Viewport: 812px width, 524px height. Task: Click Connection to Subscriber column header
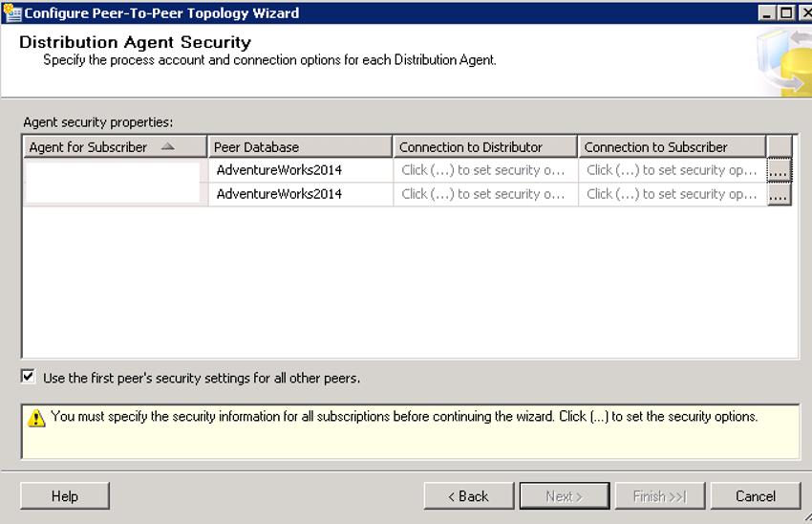[672, 147]
